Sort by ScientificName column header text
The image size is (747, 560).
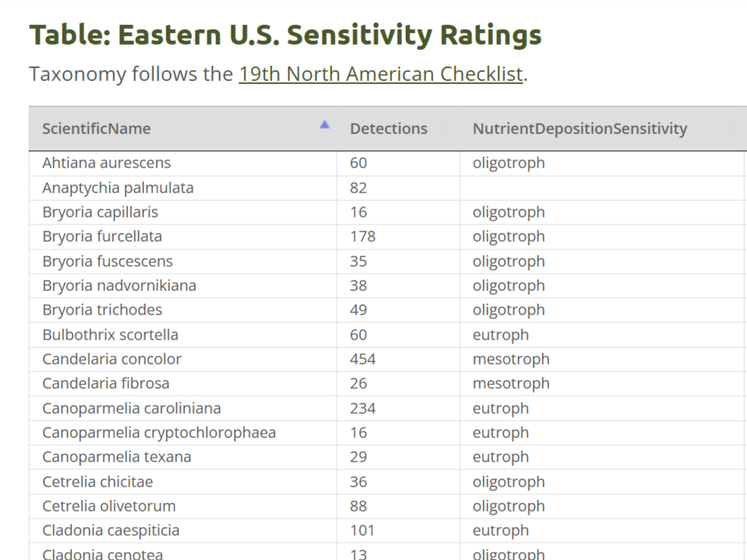coord(96,129)
